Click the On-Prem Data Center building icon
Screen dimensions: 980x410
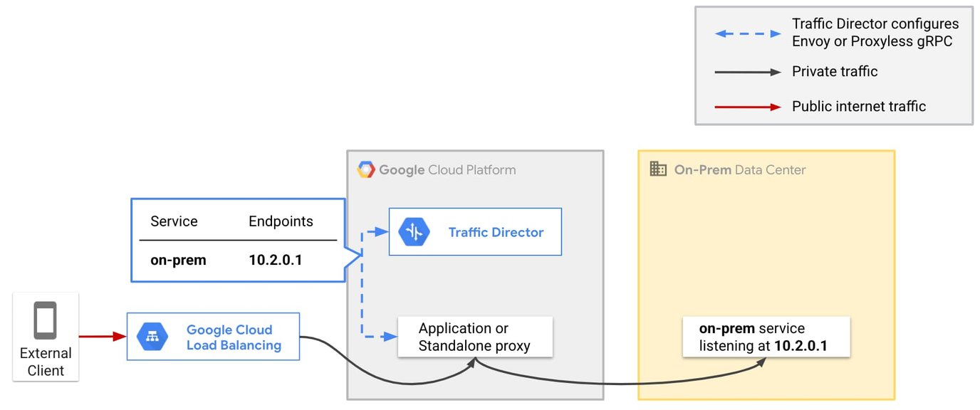(x=658, y=169)
